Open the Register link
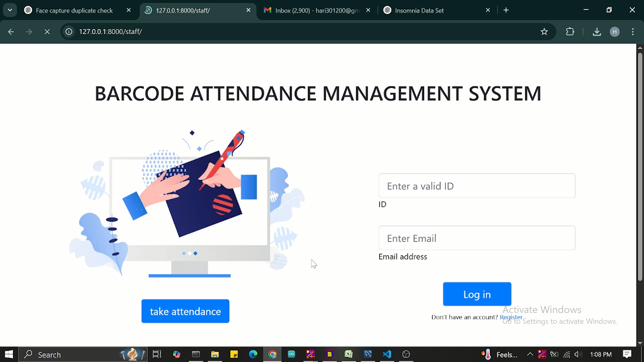The width and height of the screenshot is (644, 362). [511, 317]
